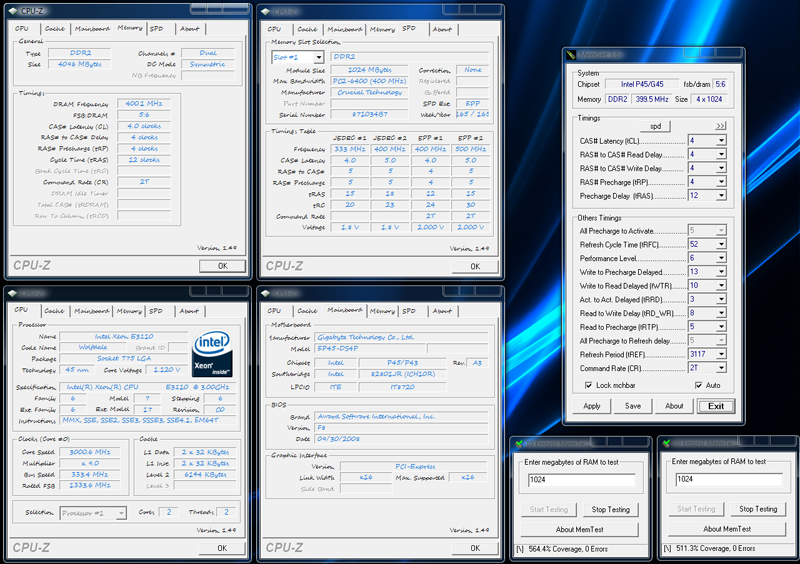Open the Read to Precharge (tRTP) dropdown
This screenshot has height=564, width=800.
[721, 327]
